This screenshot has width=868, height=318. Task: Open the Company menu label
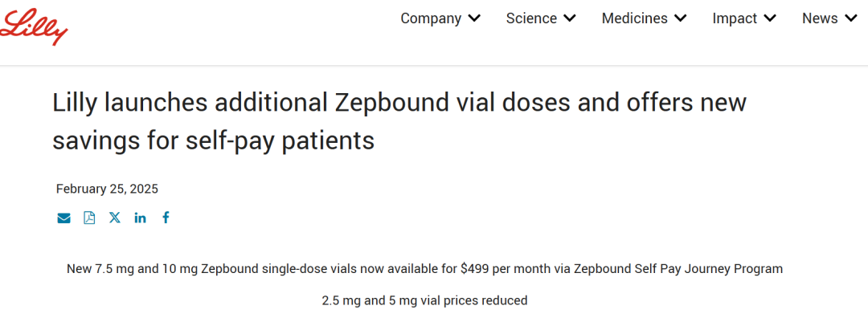tap(431, 18)
